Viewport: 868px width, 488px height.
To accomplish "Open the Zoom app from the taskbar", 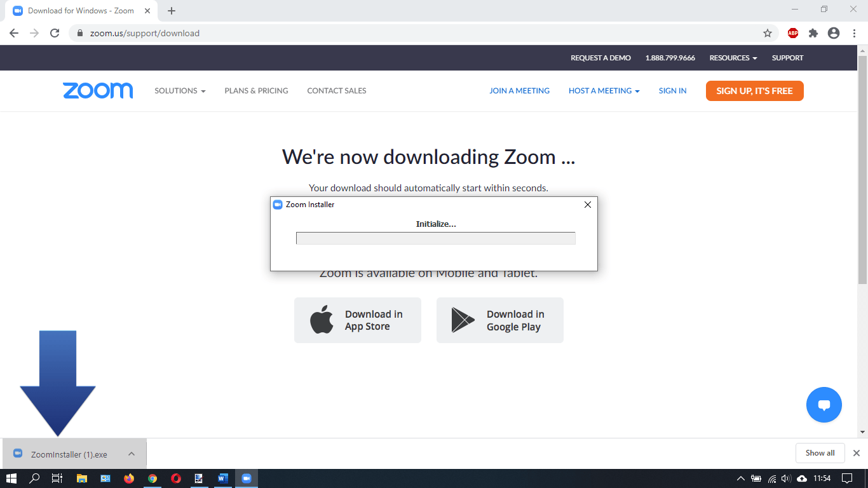I will pos(245,478).
